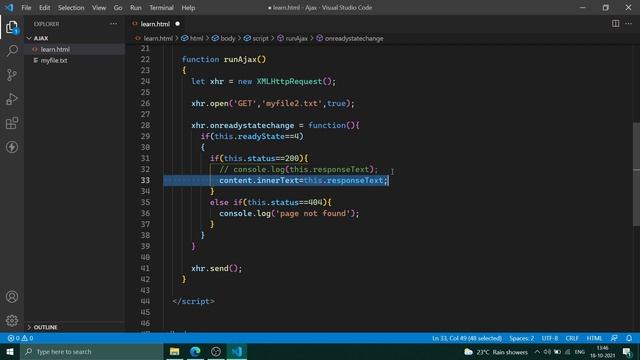The image size is (640, 360).
Task: Click 'myfile2.txt' string on line 26
Action: 292,104
